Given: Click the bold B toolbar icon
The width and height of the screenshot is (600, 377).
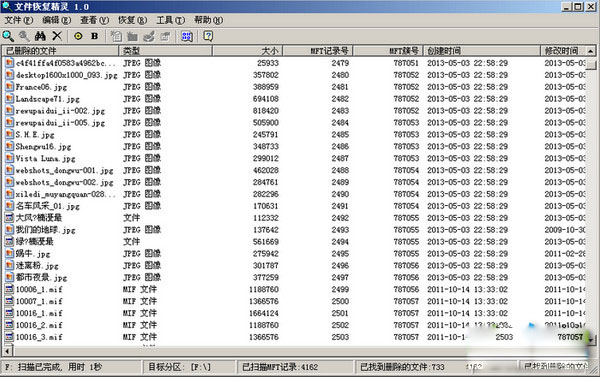Looking at the screenshot, I should (x=95, y=36).
